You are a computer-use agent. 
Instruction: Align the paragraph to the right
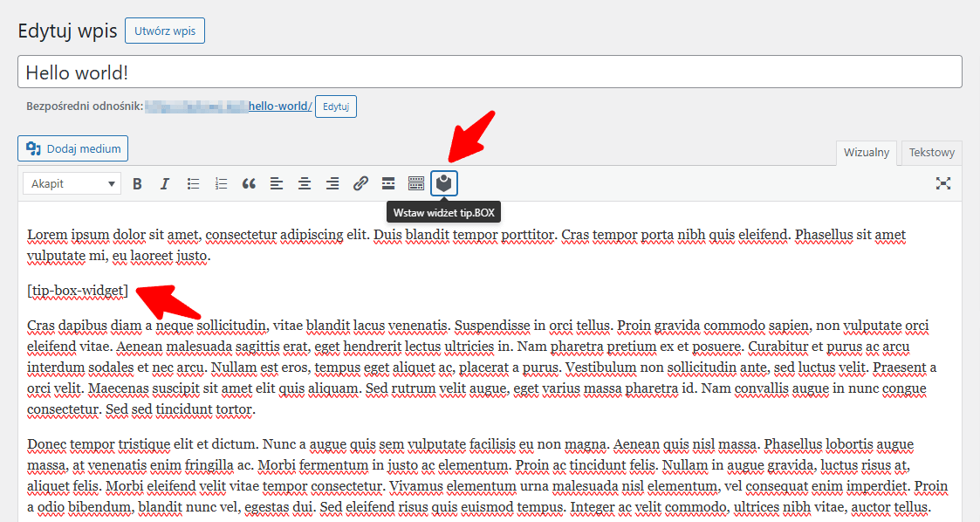pyautogui.click(x=332, y=183)
